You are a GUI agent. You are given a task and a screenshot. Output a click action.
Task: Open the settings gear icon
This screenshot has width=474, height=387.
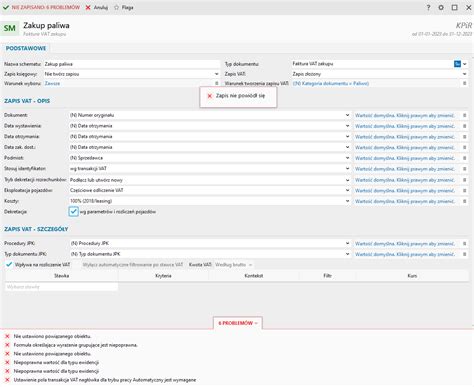point(441,7)
